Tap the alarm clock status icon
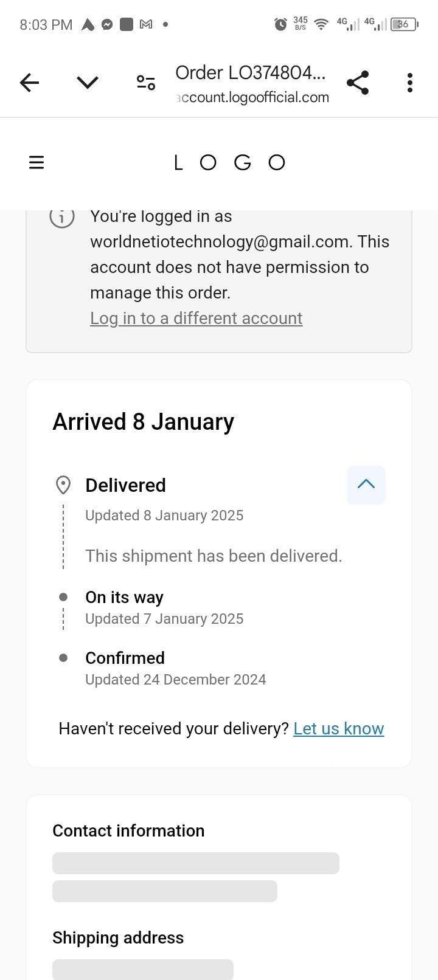438x980 pixels. click(x=280, y=24)
